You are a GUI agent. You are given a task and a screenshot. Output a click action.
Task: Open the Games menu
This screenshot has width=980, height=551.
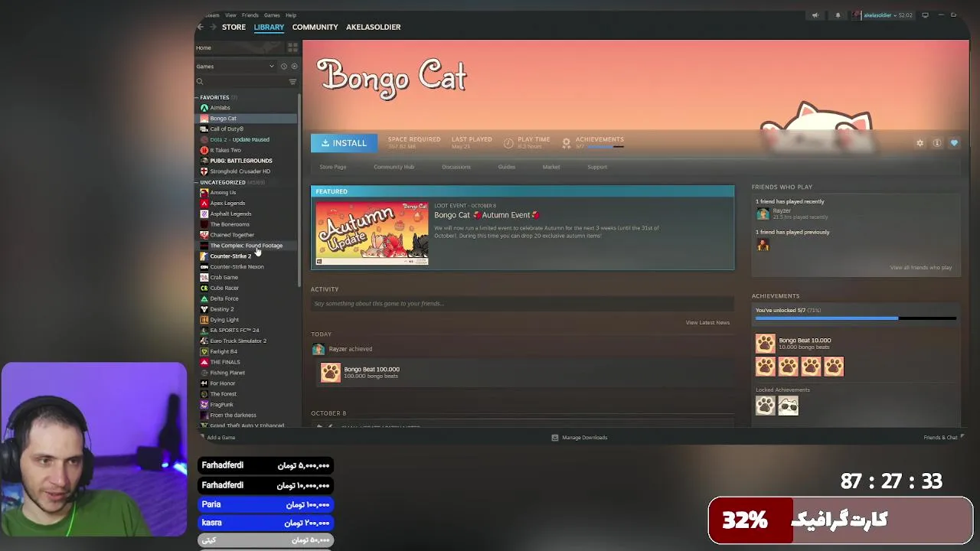[272, 15]
